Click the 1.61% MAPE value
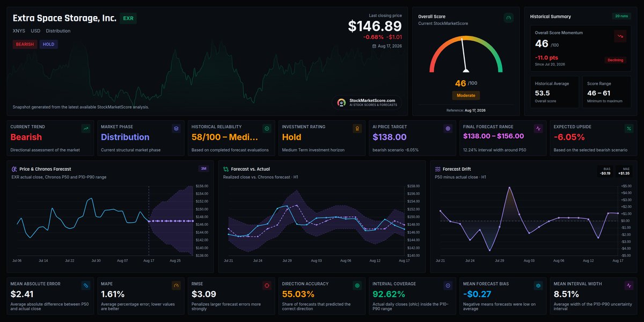 click(113, 294)
